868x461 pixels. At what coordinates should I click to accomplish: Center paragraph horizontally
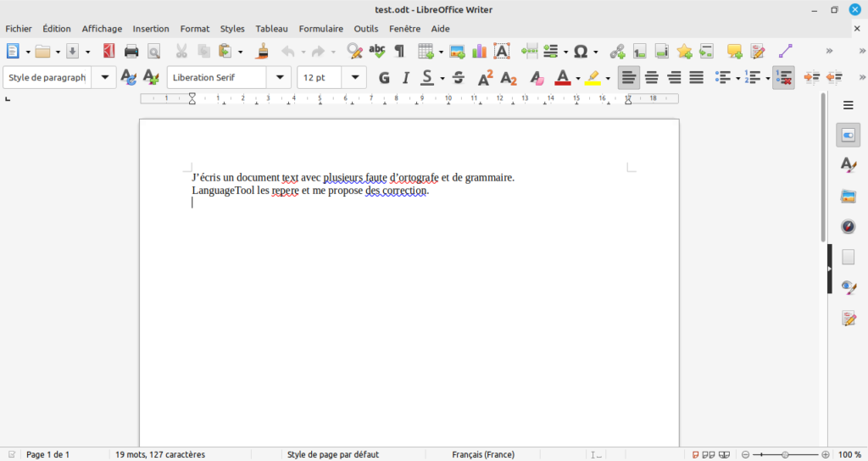[x=652, y=77]
